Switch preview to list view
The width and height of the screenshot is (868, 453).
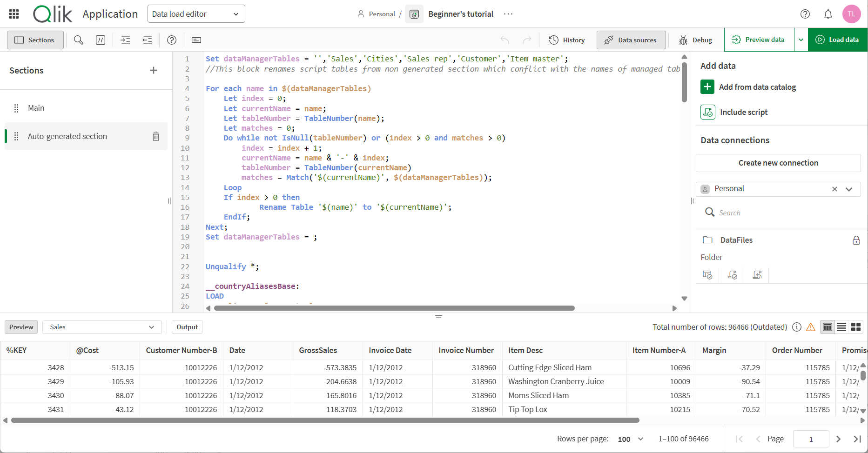point(841,327)
